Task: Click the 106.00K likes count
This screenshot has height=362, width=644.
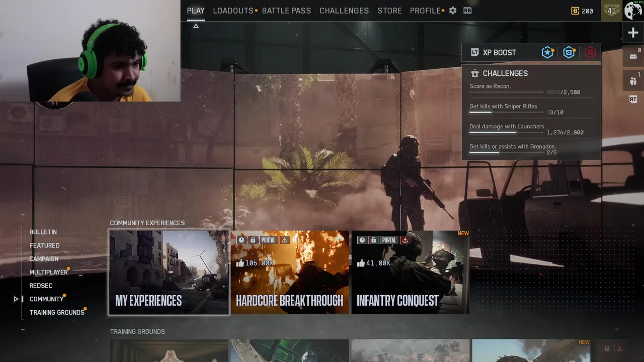Action: tap(259, 263)
